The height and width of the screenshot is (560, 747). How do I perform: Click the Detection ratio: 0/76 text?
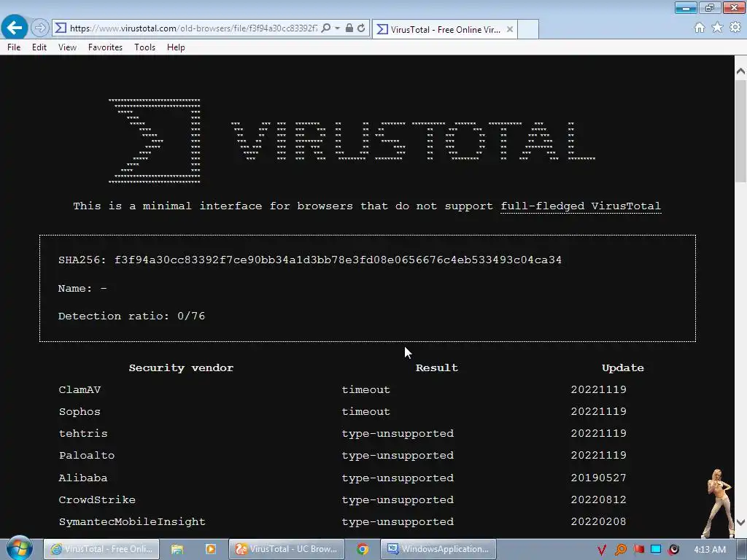pyautogui.click(x=131, y=316)
